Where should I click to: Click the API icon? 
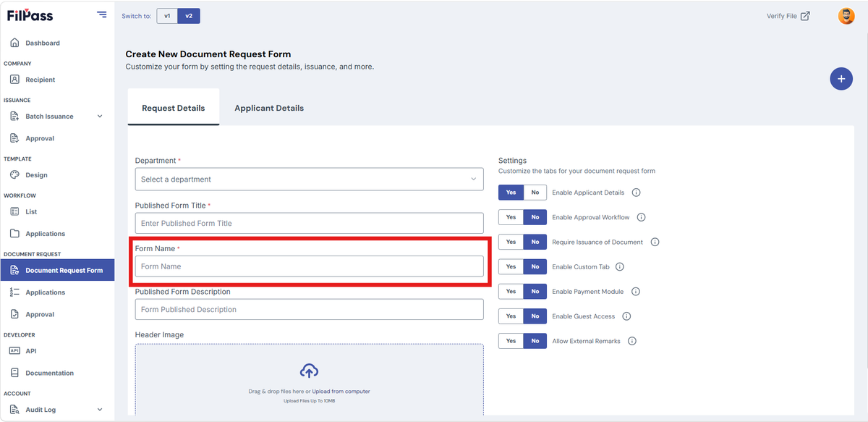[14, 350]
